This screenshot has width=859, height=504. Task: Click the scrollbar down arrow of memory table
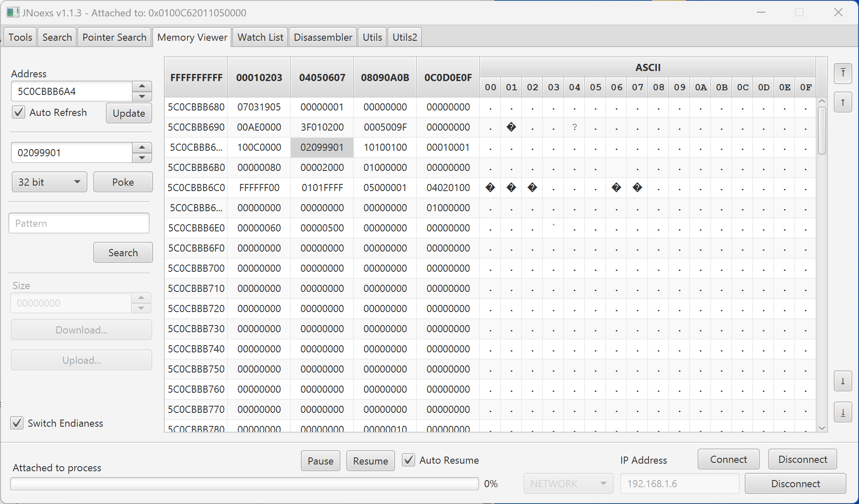click(822, 428)
